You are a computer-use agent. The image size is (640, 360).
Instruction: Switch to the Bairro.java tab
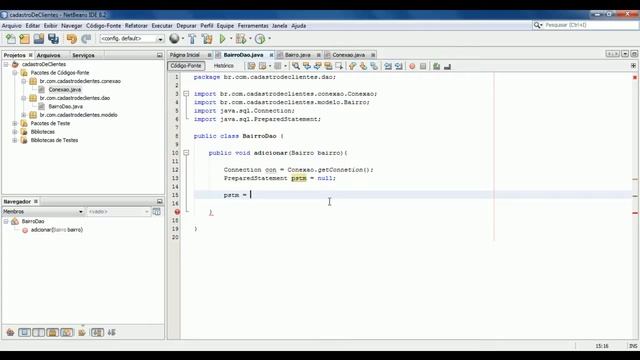point(298,55)
